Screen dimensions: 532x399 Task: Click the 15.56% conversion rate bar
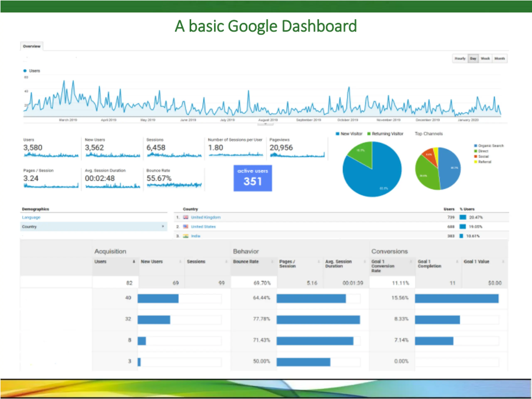click(457, 298)
